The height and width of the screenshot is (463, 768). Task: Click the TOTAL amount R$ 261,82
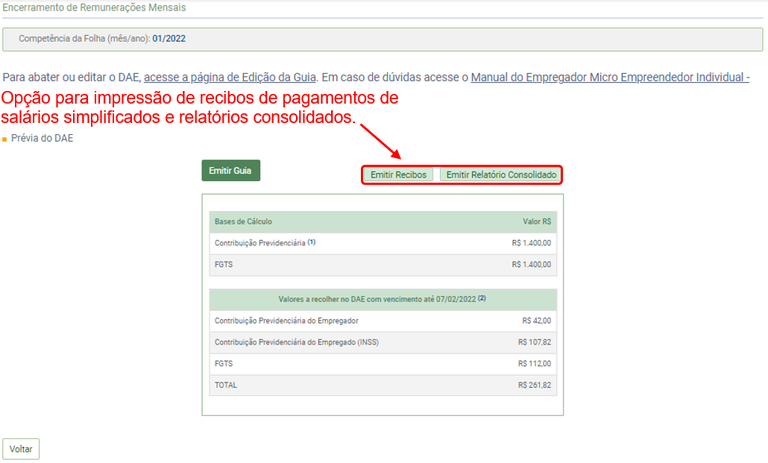(x=534, y=384)
